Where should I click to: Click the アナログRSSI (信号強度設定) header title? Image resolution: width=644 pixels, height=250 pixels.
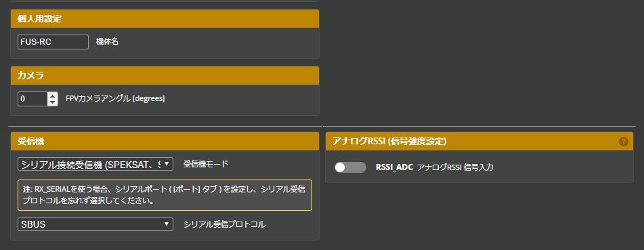click(389, 142)
